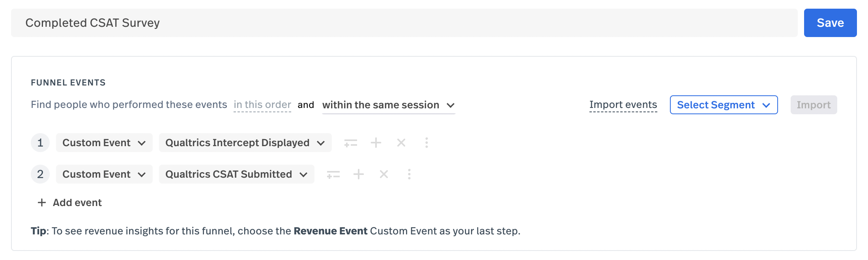Open Qualtrics CSAT Submitted event selector
The width and height of the screenshot is (868, 260).
coord(236,174)
